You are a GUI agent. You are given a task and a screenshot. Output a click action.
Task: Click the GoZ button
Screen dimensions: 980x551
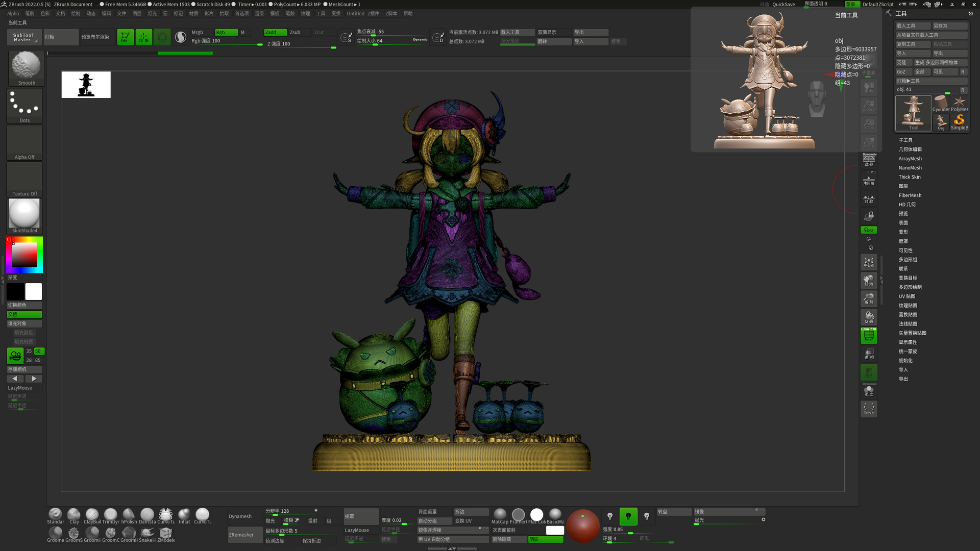(x=903, y=72)
